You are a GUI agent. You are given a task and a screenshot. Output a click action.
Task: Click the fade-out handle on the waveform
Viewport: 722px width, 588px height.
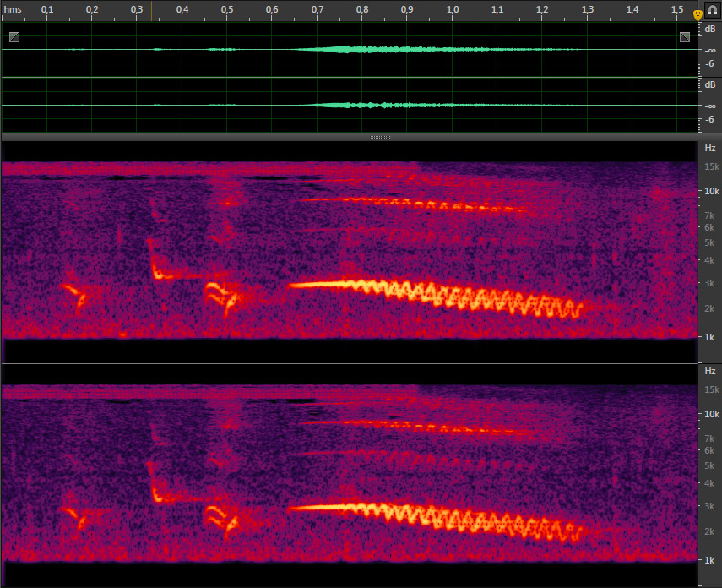[x=685, y=37]
